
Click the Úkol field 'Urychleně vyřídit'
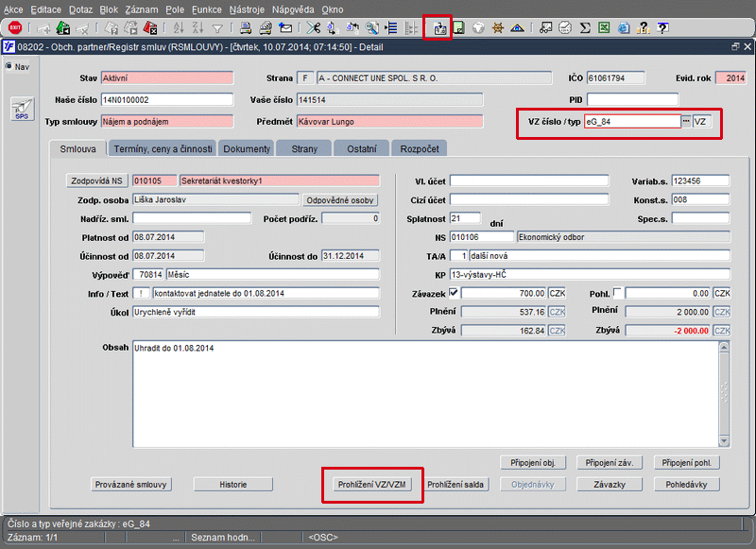256,312
